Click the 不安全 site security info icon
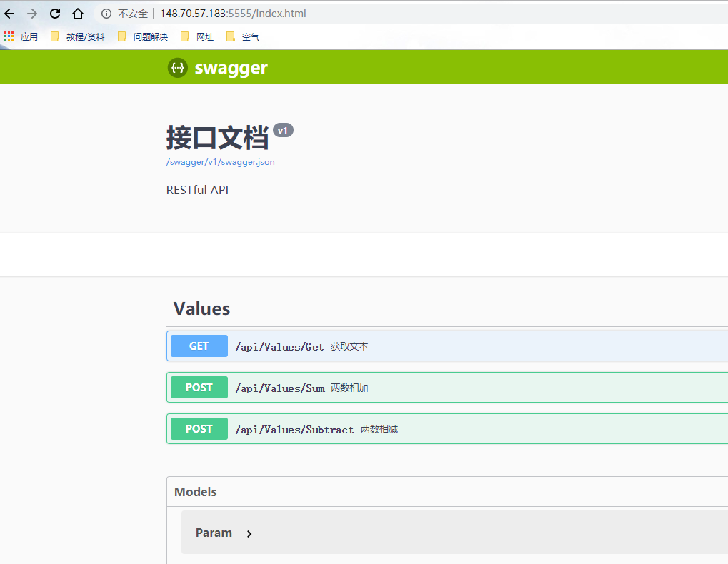This screenshot has width=728, height=564. (106, 13)
